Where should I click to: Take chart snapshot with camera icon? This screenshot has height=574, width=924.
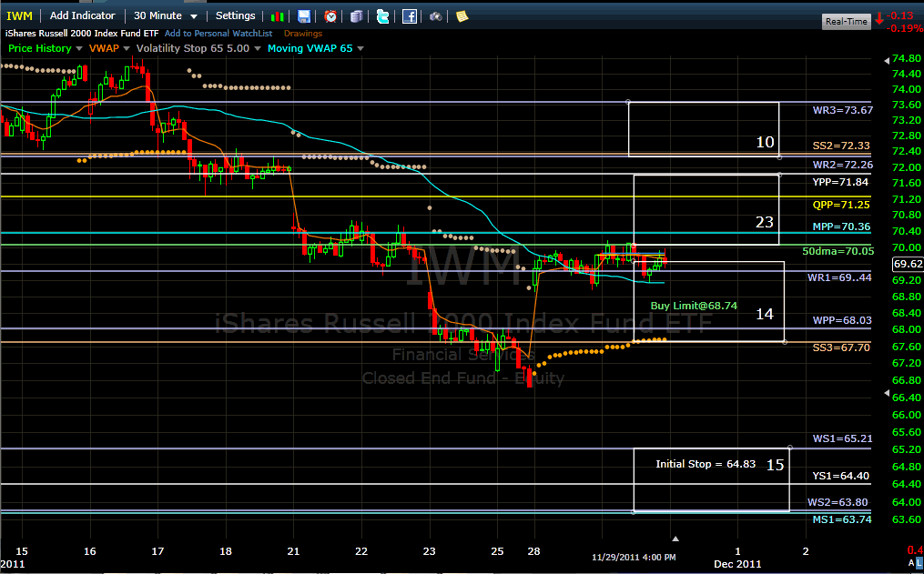435,16
